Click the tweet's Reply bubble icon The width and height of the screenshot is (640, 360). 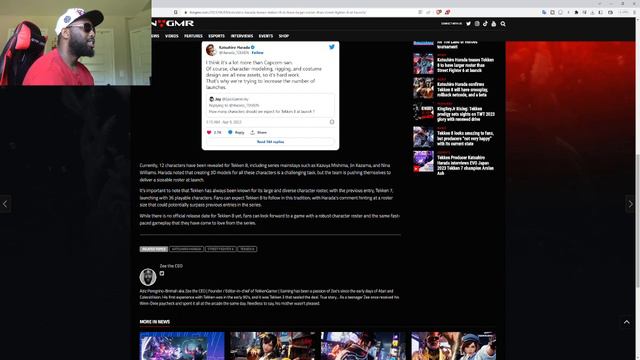pyautogui.click(x=230, y=132)
